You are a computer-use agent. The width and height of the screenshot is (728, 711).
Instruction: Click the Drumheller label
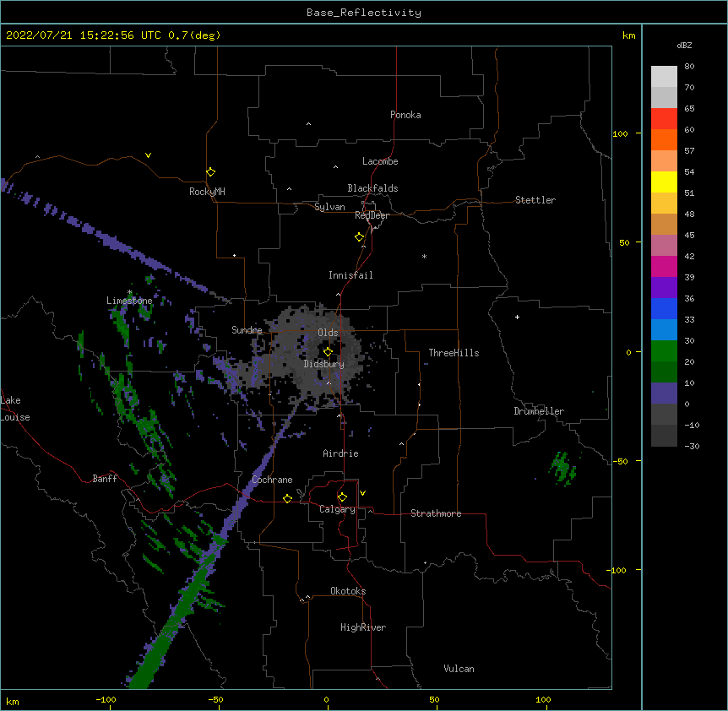pyautogui.click(x=539, y=411)
